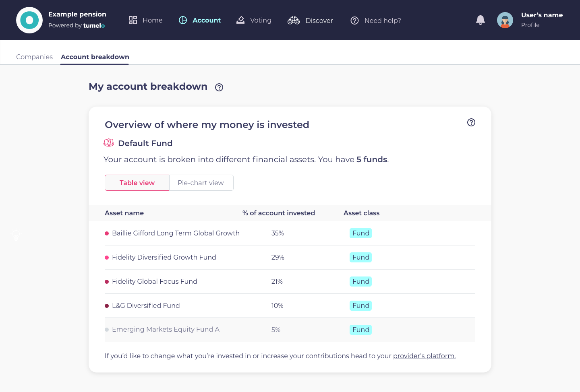The width and height of the screenshot is (580, 392).
Task: Click the Home grid icon
Action: click(133, 20)
